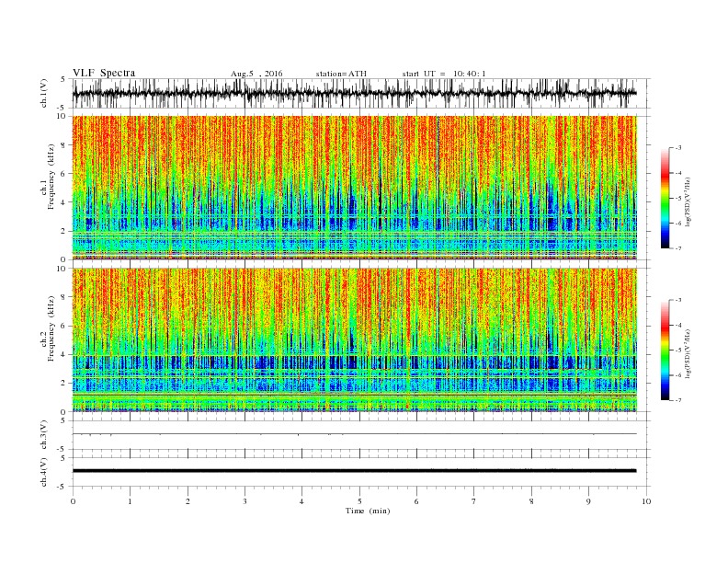Click the "VLF Spectra" plot title
The width and height of the screenshot is (728, 563).
tap(104, 73)
